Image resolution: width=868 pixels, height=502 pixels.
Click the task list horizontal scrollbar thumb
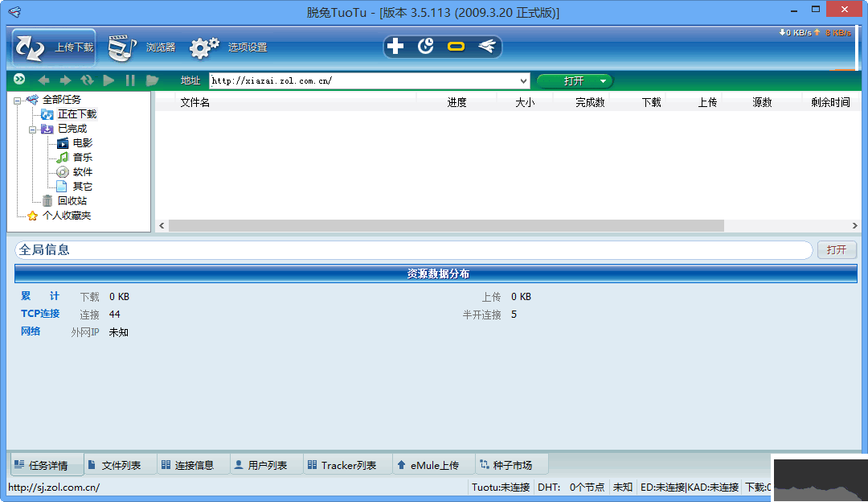click(x=446, y=225)
